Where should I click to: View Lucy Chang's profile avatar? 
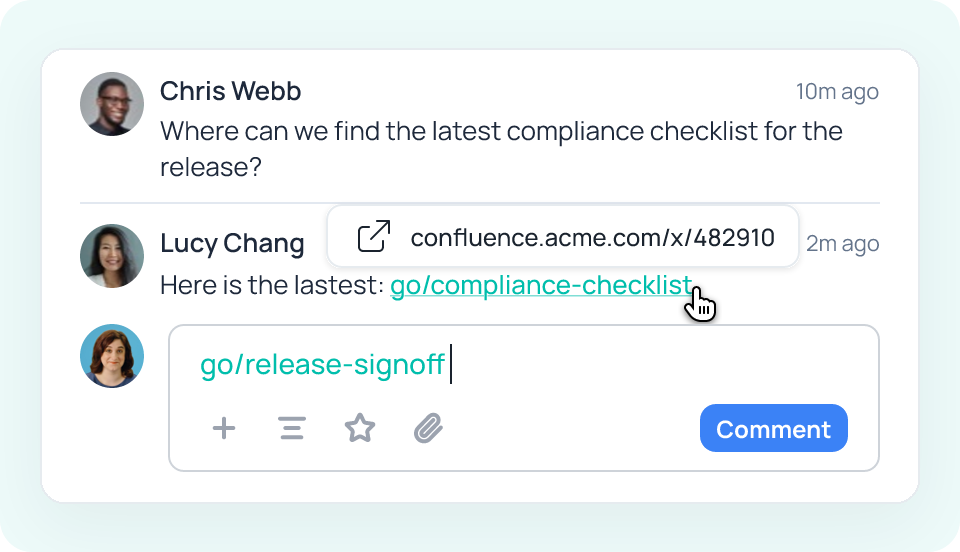(112, 256)
